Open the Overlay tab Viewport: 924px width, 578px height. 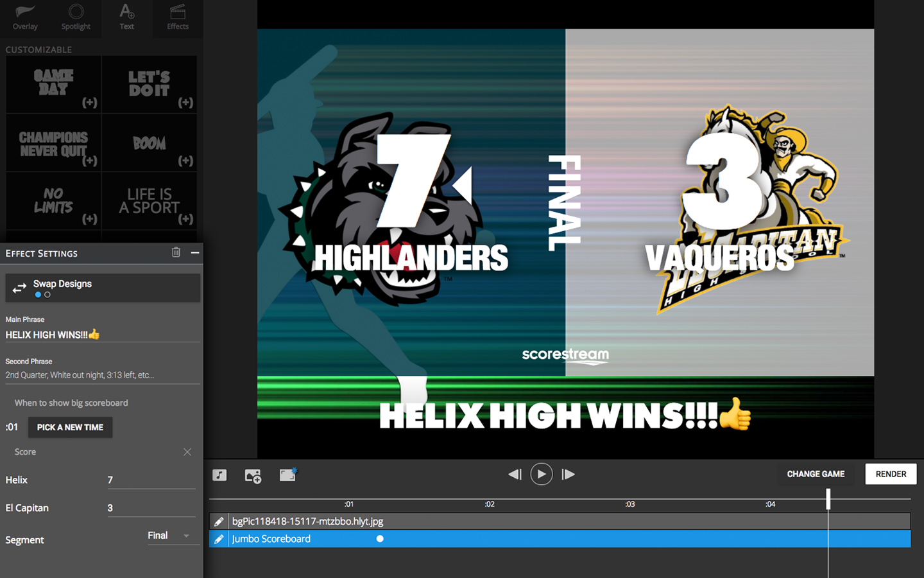point(25,17)
